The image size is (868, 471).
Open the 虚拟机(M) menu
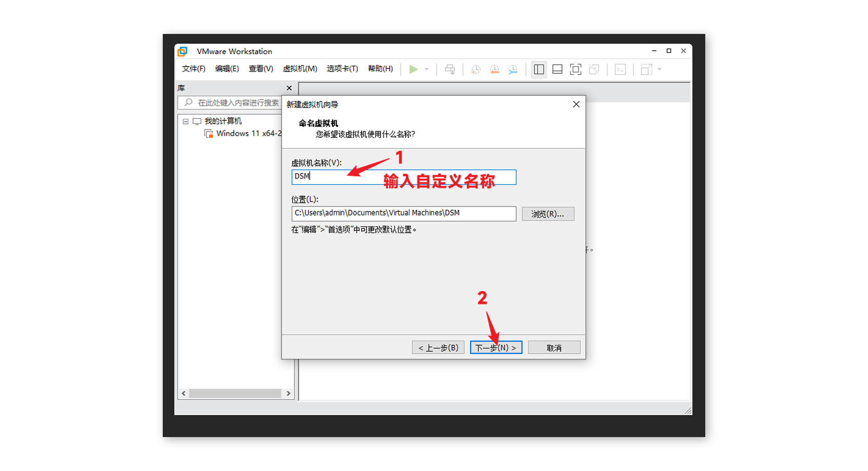tap(300, 69)
